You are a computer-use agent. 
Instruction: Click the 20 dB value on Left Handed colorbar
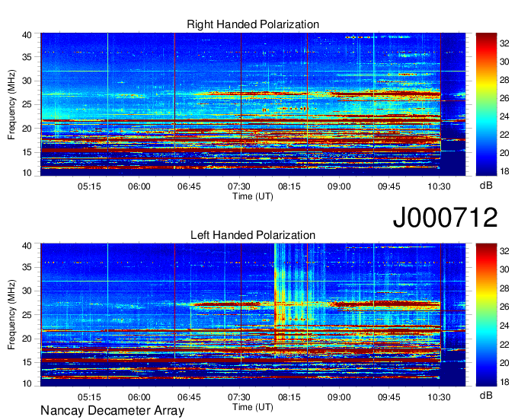[x=504, y=363]
